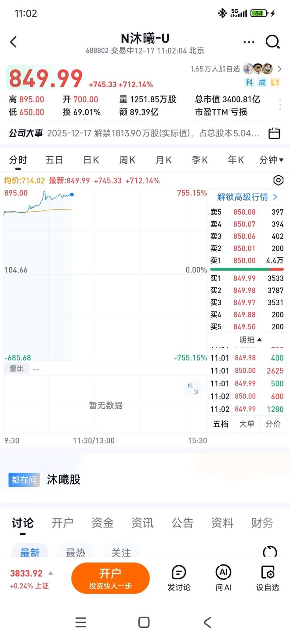
Task: Open the chart settings gear icon
Action: tap(278, 180)
